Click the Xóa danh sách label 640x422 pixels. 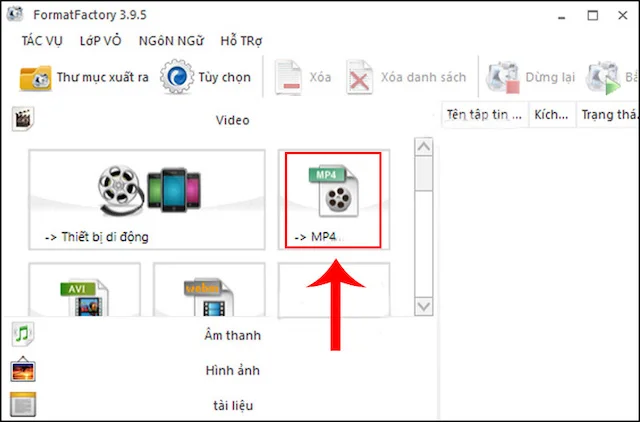pyautogui.click(x=423, y=77)
